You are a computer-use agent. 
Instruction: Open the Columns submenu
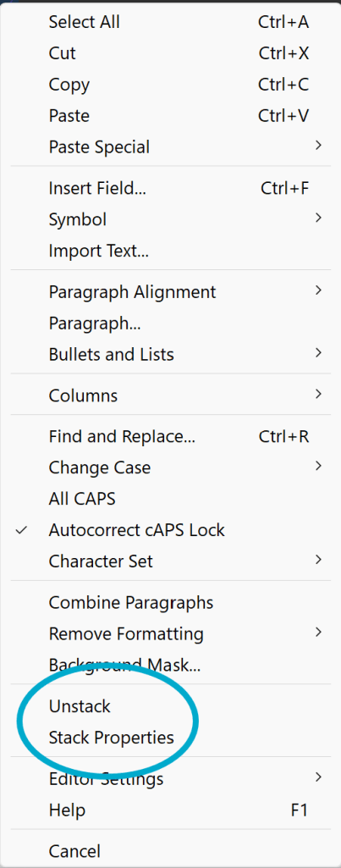point(171,395)
